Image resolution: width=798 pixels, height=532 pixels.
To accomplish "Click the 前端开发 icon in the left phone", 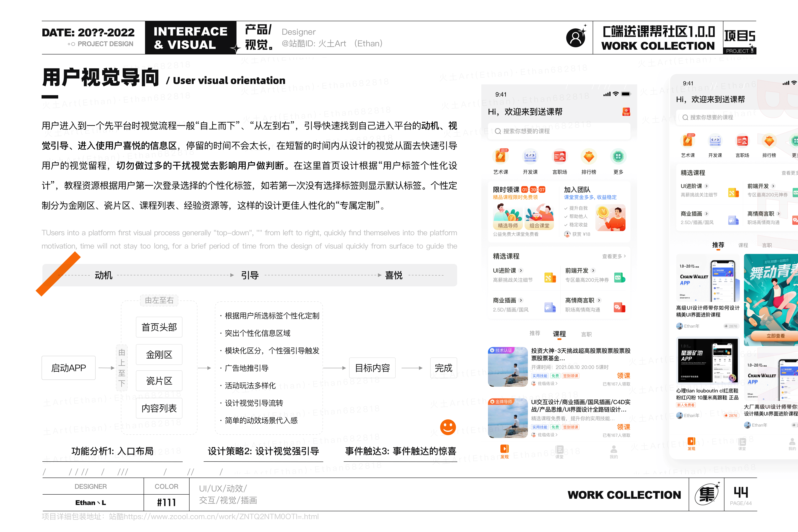I will point(619,278).
